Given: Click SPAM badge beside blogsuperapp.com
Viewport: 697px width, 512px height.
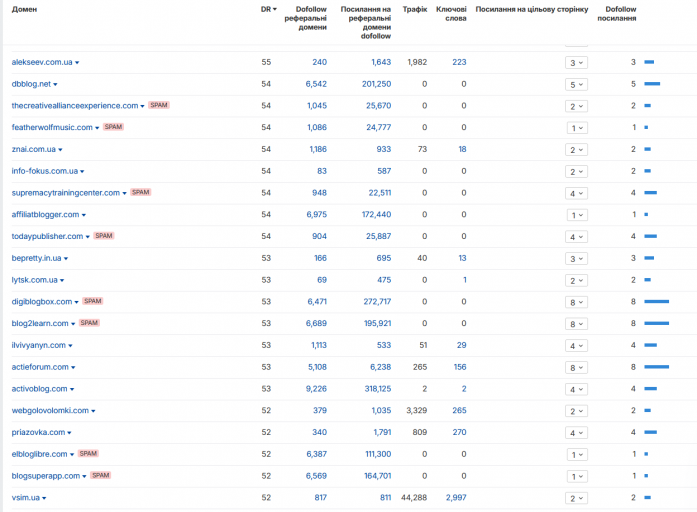Looking at the screenshot, I should [x=100, y=476].
